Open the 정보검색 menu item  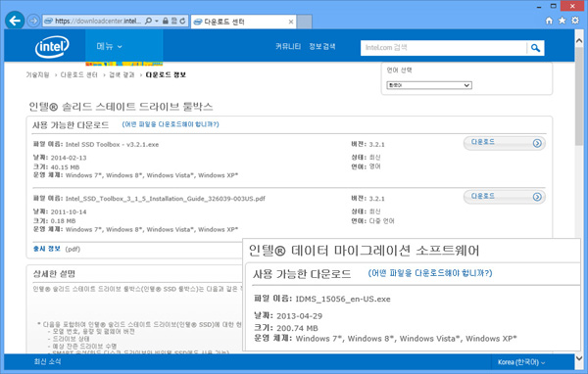[x=322, y=46]
